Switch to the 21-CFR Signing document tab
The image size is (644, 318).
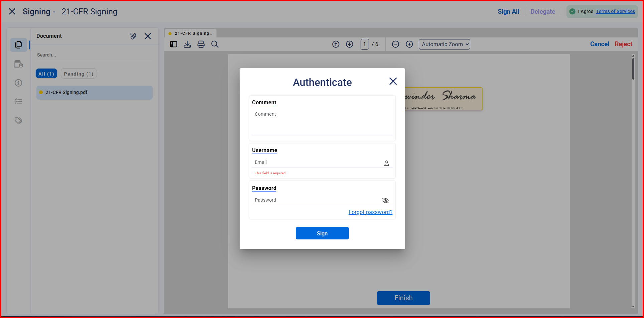coord(191,33)
